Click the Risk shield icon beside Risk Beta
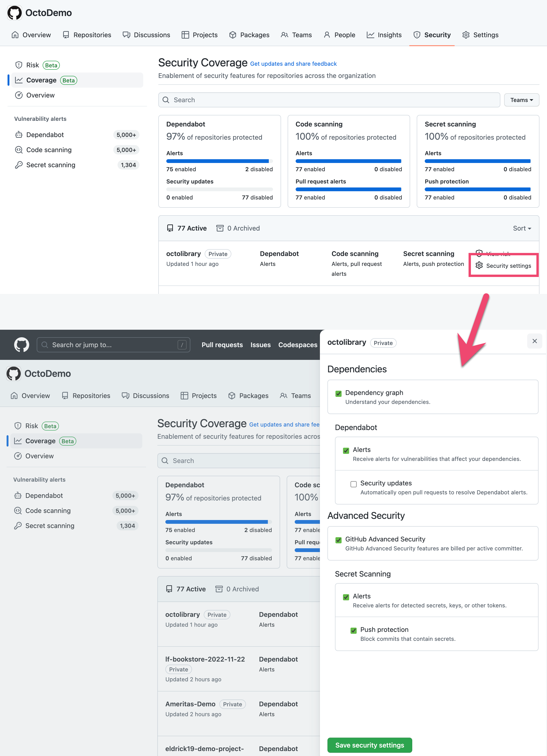This screenshot has width=547, height=756. pyautogui.click(x=19, y=65)
